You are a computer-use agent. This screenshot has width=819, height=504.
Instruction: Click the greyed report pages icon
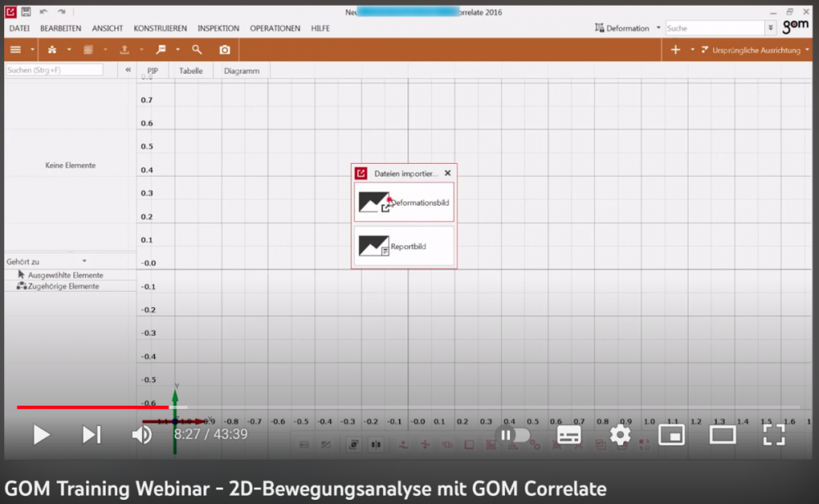tap(88, 50)
